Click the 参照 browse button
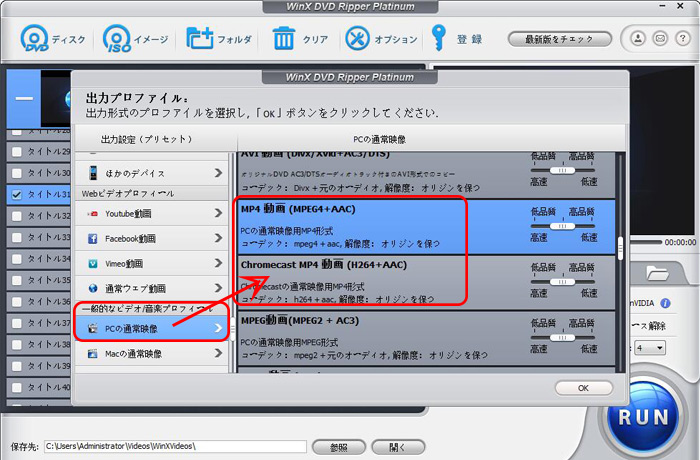The width and height of the screenshot is (700, 460). pos(338,446)
